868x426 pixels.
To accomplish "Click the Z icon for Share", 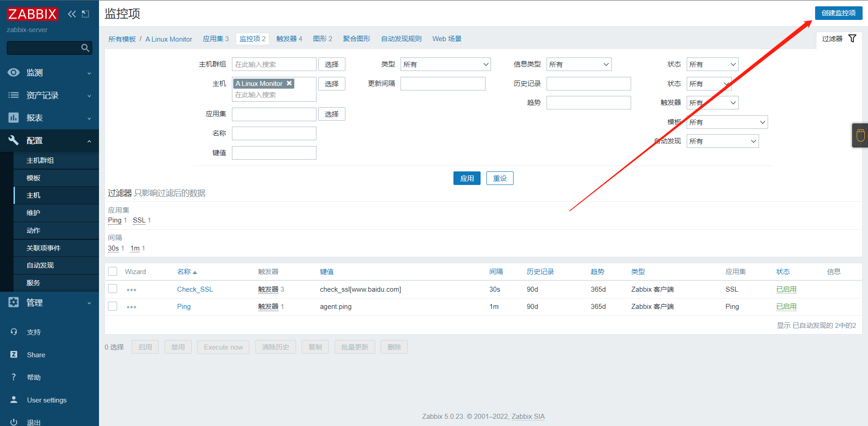I will click(x=14, y=355).
